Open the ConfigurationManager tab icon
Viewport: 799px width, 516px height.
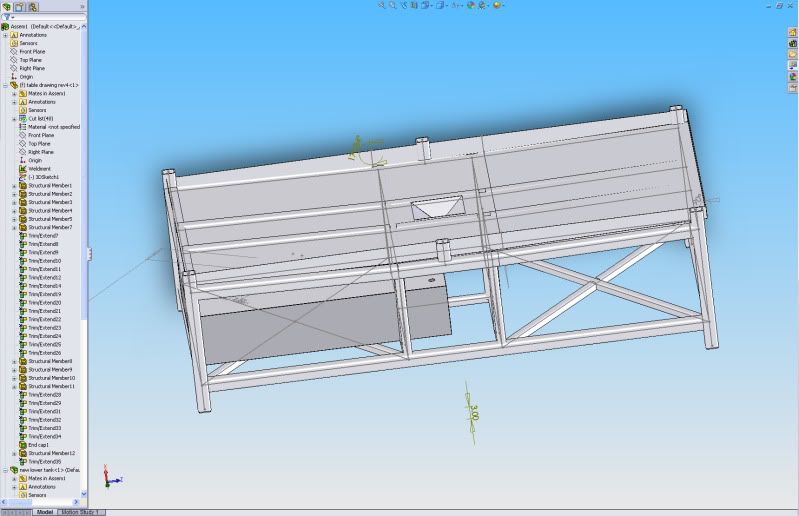(32, 6)
